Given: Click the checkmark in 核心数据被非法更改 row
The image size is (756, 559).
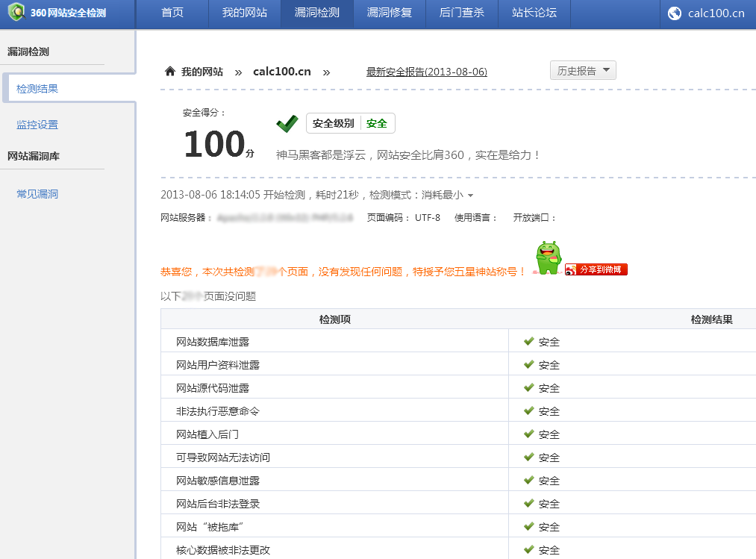Looking at the screenshot, I should click(529, 549).
